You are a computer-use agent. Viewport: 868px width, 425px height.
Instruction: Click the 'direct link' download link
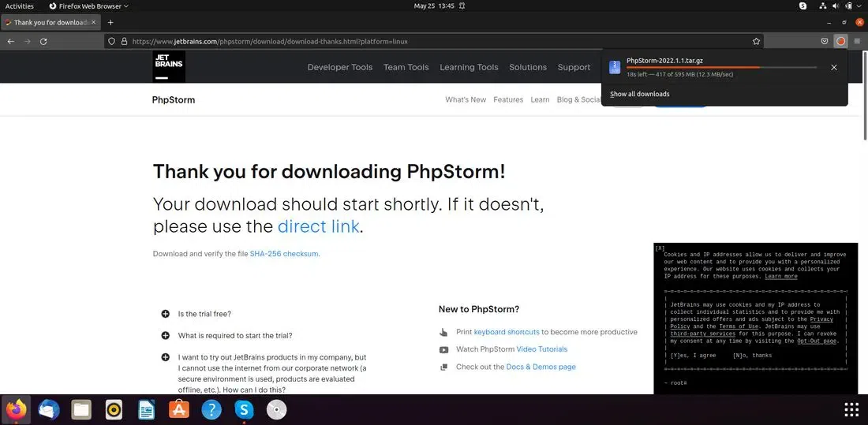(318, 226)
